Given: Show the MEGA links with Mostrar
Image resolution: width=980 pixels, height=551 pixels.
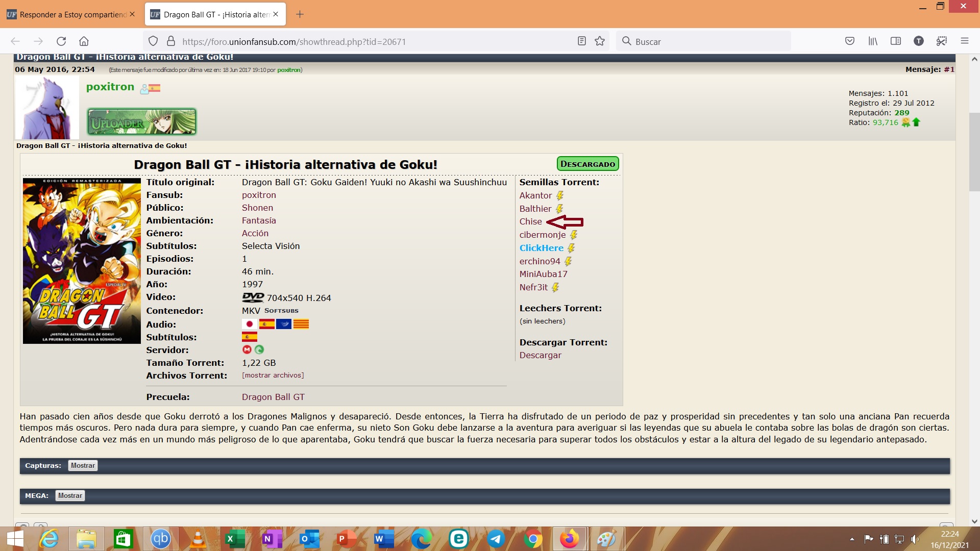Looking at the screenshot, I should point(70,495).
